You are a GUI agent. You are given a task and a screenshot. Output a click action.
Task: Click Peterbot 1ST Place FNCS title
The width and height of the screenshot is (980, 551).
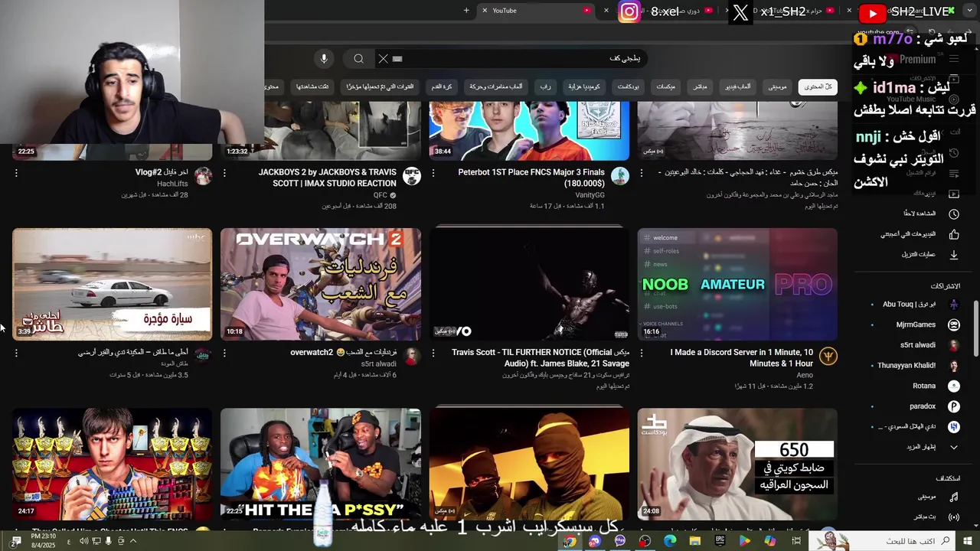[x=531, y=178]
